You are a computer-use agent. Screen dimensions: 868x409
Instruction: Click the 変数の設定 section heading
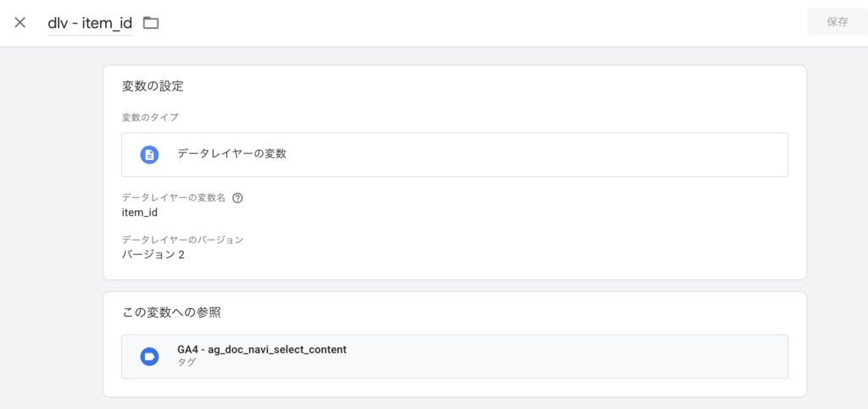pos(153,86)
